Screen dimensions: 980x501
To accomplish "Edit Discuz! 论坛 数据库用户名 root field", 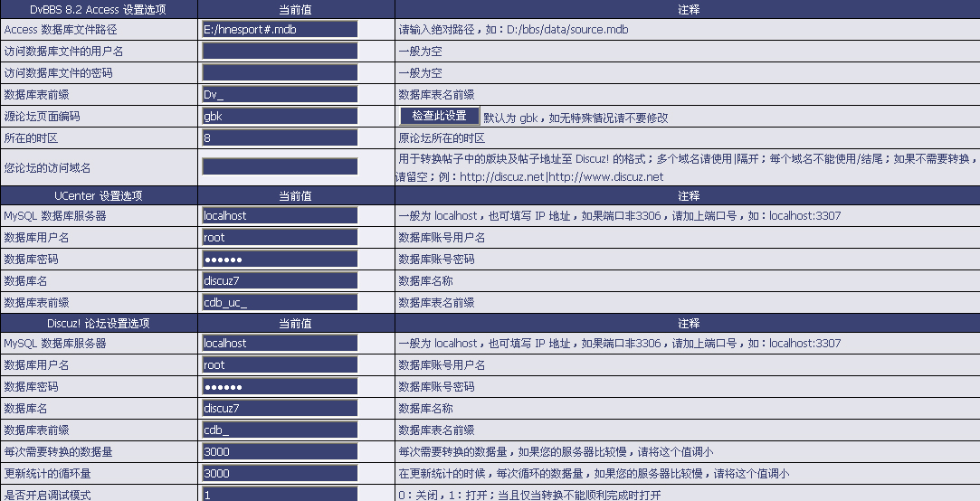I will pyautogui.click(x=280, y=364).
